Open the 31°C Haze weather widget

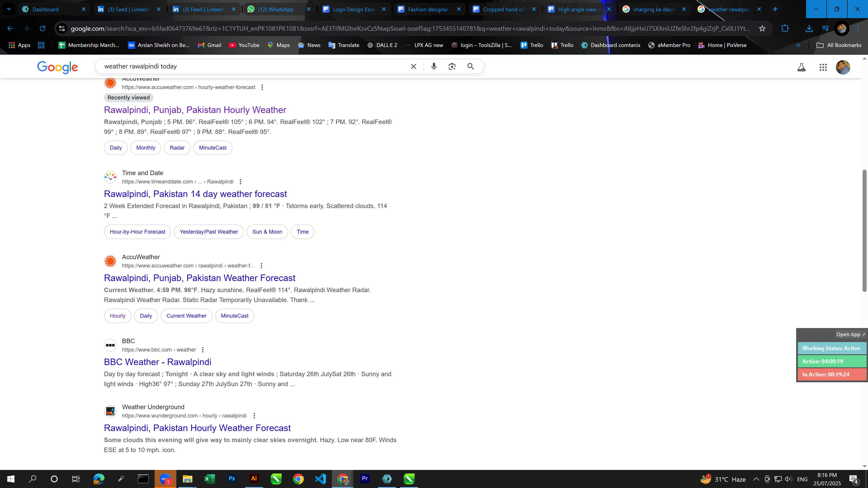pos(723,479)
